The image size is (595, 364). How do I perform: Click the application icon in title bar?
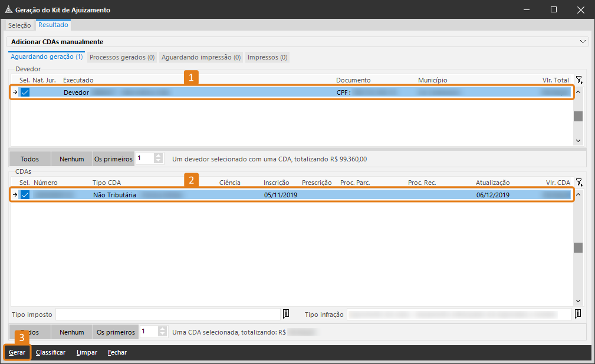[8, 10]
